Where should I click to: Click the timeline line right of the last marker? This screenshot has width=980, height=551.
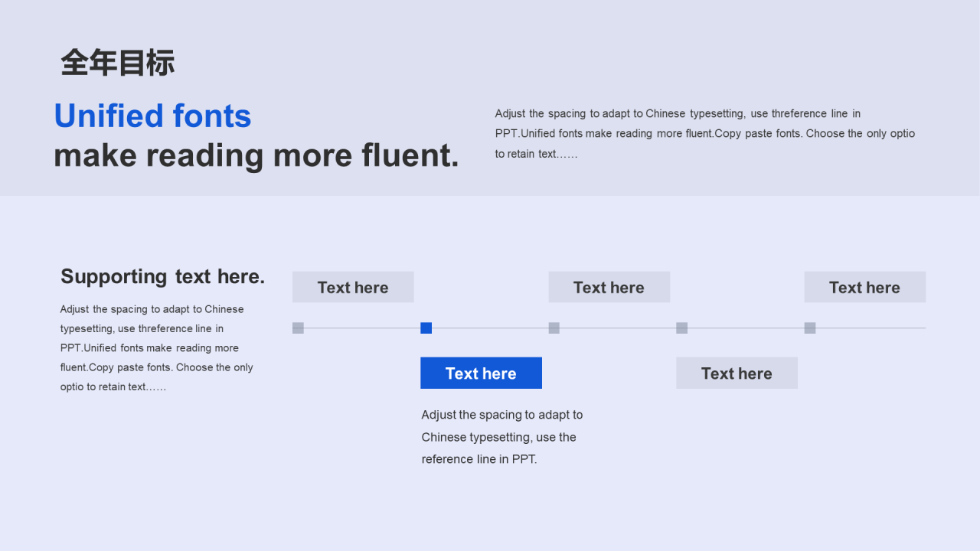tap(871, 328)
